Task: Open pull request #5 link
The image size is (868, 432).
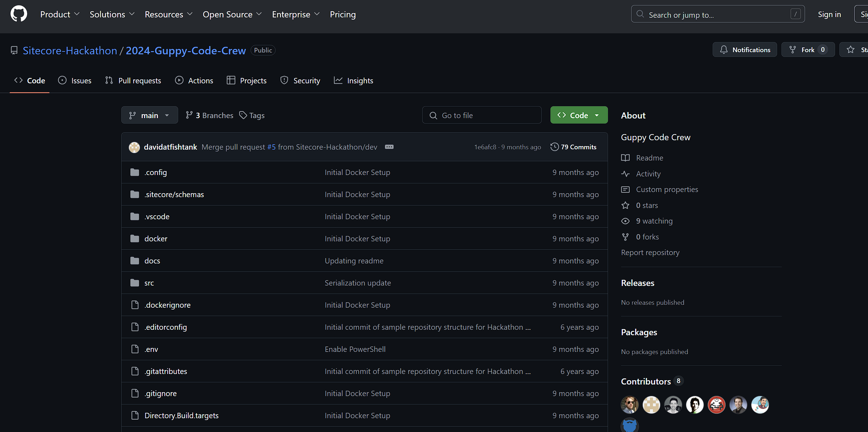Action: point(271,147)
